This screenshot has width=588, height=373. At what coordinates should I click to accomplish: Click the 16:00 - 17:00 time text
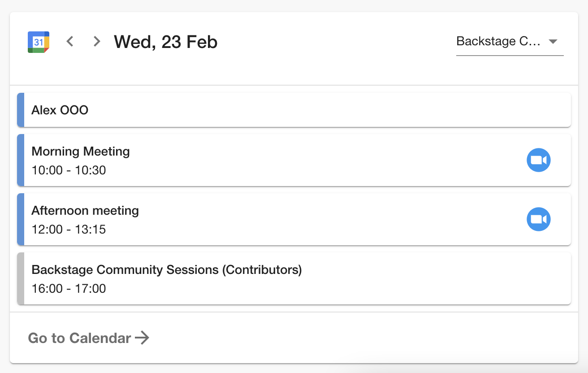click(x=69, y=288)
